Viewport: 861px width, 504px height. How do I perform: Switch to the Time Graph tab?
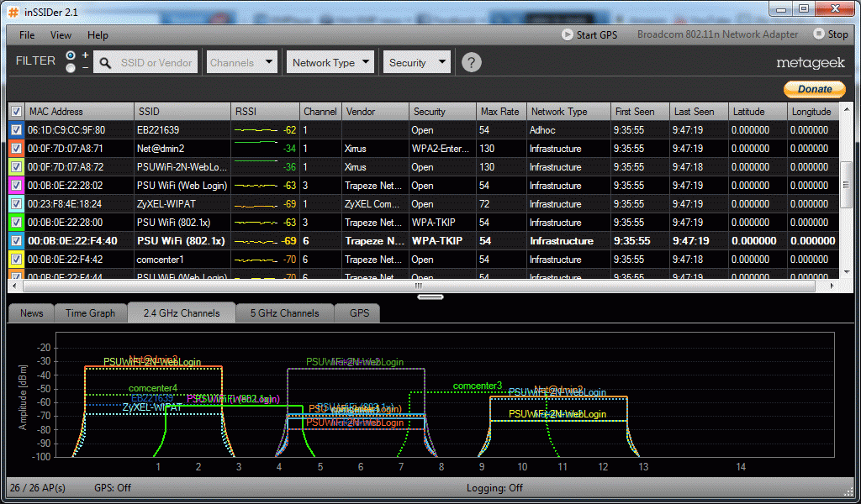click(x=91, y=313)
